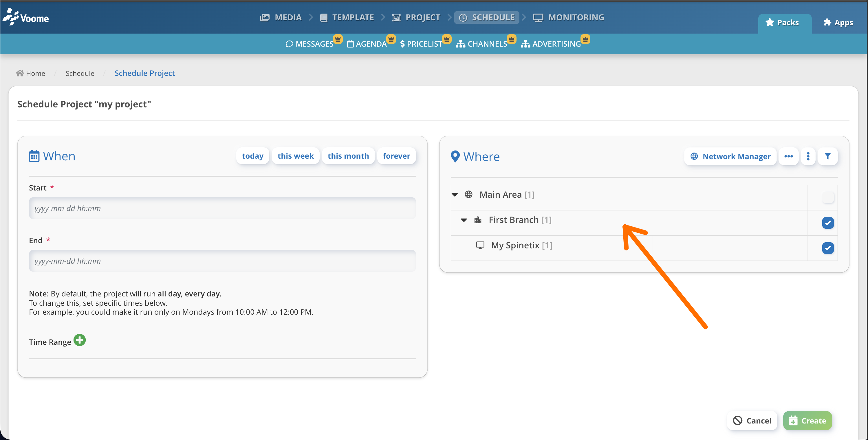868x440 pixels.
Task: Open the Project step
Action: [x=416, y=18]
